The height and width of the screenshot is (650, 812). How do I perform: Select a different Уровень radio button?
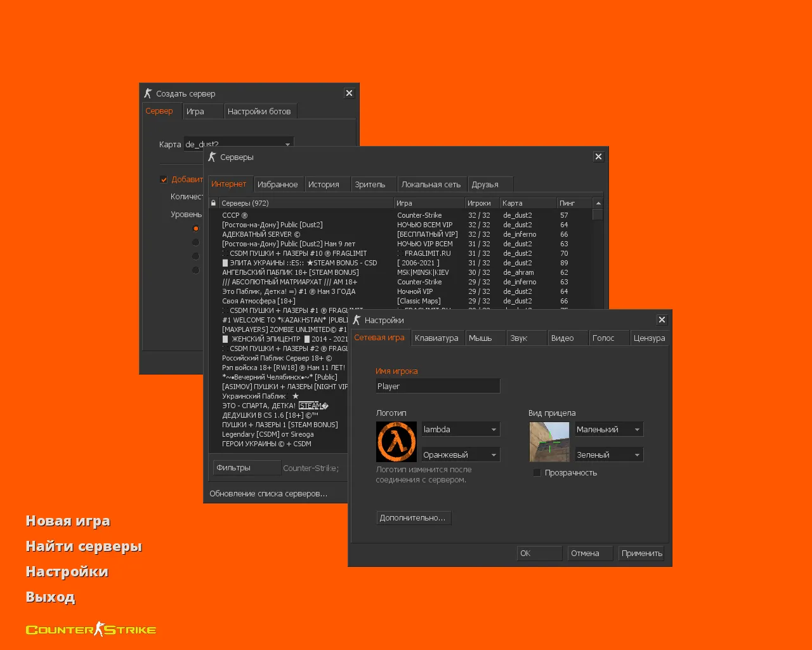click(x=195, y=242)
